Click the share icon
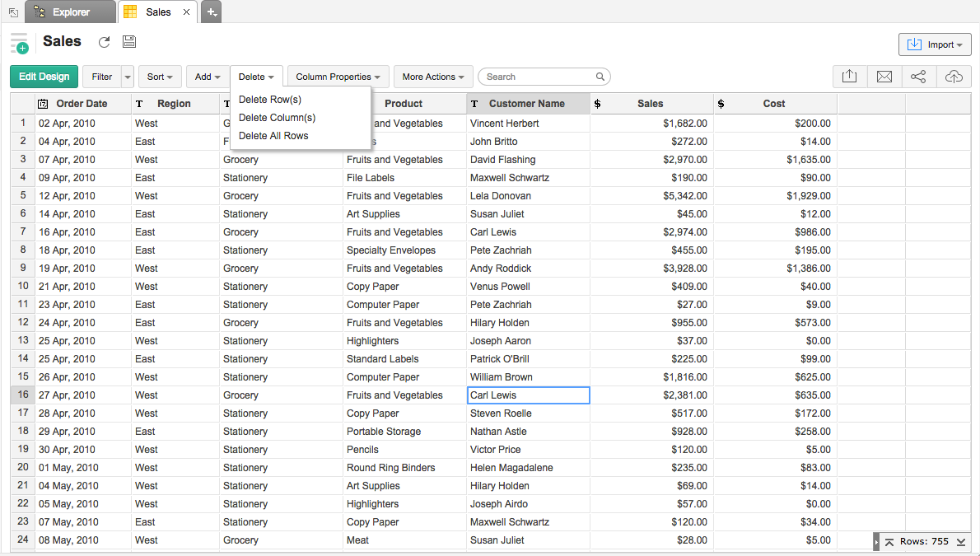 coord(919,77)
